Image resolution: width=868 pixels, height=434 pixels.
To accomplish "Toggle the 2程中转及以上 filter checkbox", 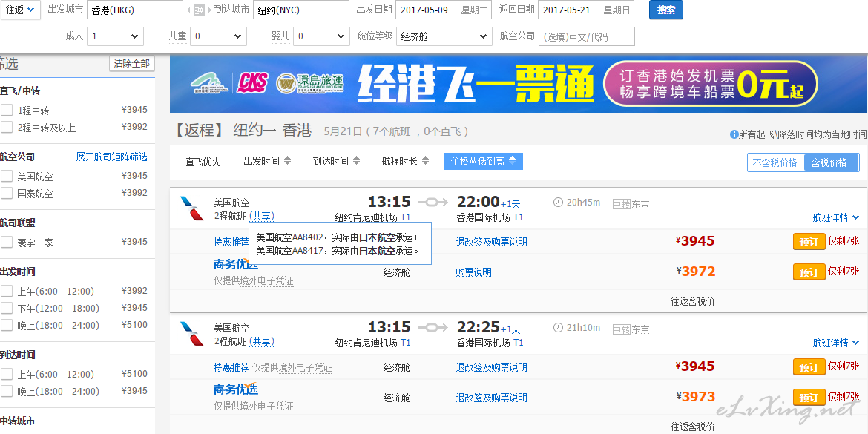I will 7,128.
